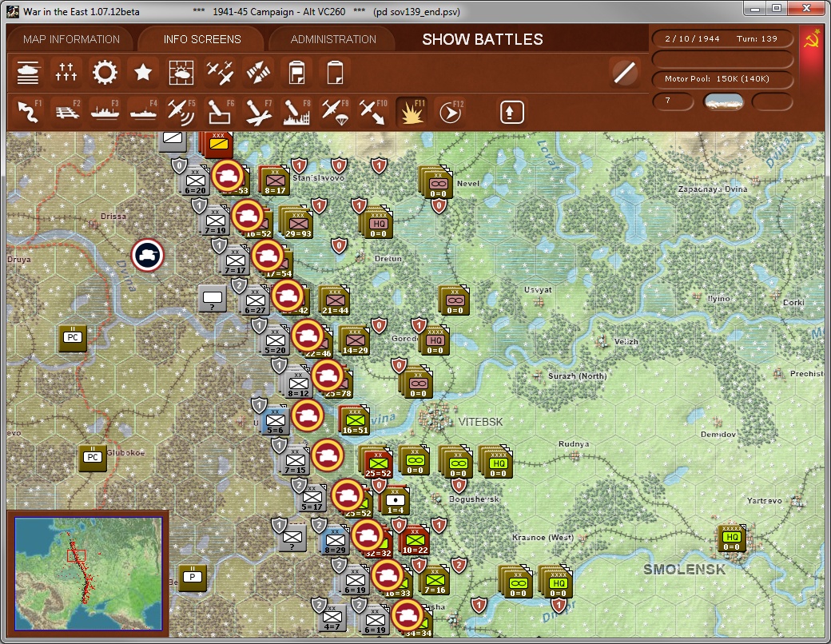Screen dimensions: 831x644
Task: Click the VITEBSK city label
Action: 480,422
